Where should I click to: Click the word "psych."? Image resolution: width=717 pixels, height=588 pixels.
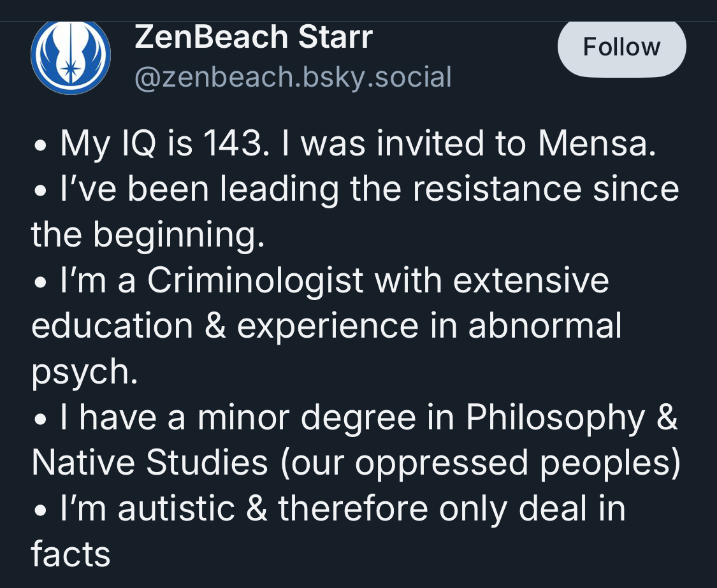click(x=84, y=373)
